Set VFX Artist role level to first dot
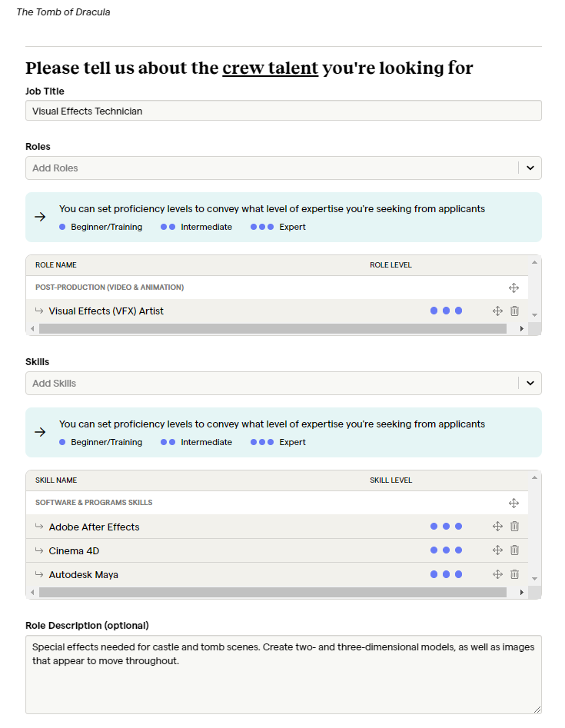 click(434, 311)
